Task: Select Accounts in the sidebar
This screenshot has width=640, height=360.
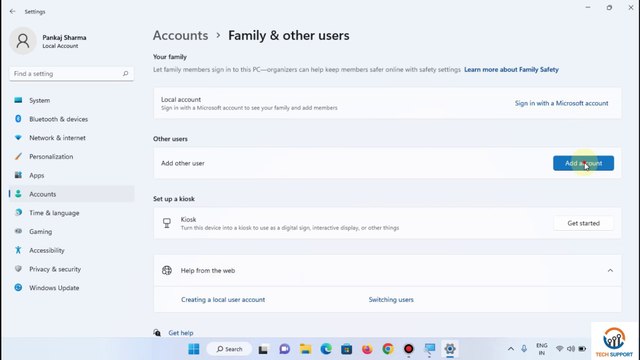Action: [72, 194]
